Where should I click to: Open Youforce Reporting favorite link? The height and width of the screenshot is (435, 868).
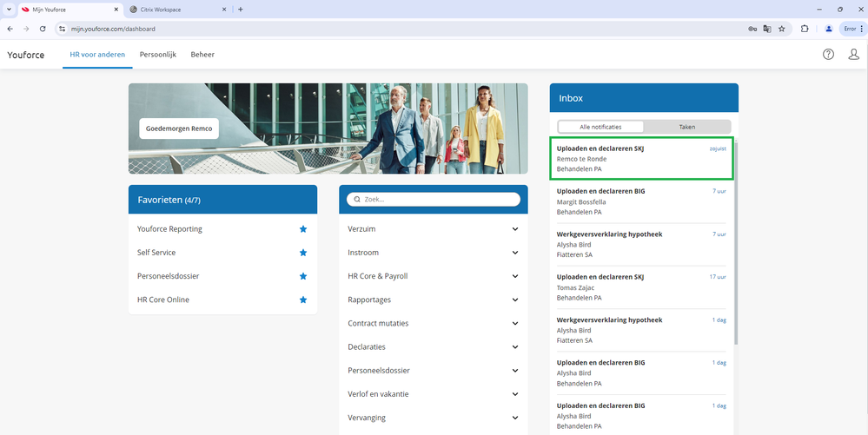(x=169, y=229)
